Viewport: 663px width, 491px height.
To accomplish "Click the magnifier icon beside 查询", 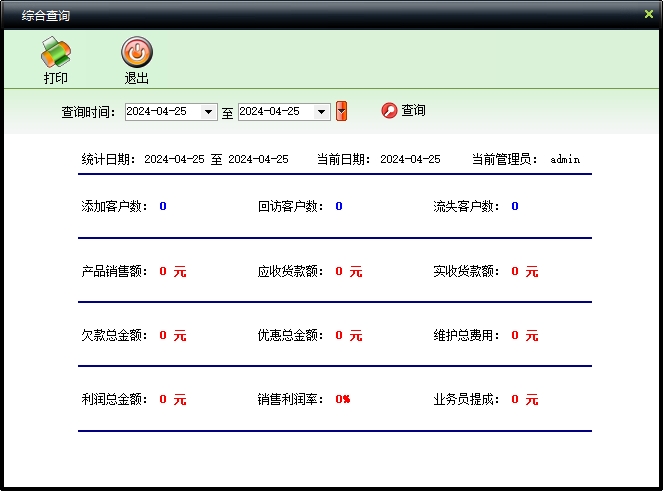I will click(389, 111).
